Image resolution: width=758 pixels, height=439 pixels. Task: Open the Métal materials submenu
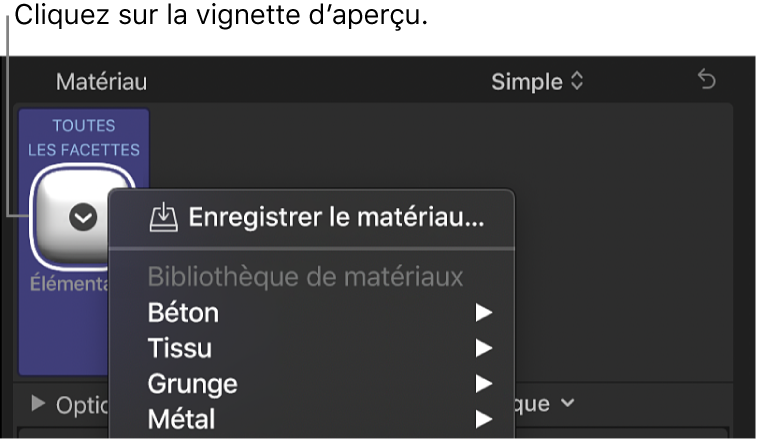(x=181, y=418)
